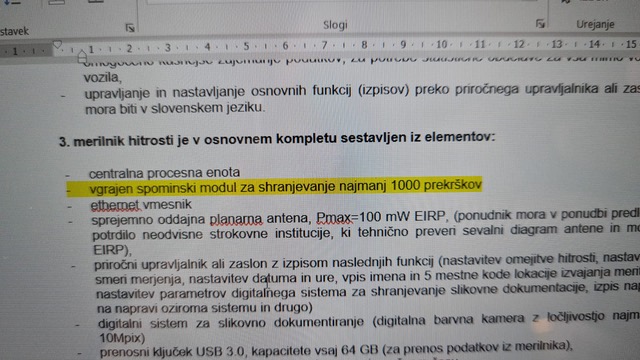Place cursor in yellow highlighted spominski modul line
Screen dimensions: 640x360
click(x=285, y=187)
